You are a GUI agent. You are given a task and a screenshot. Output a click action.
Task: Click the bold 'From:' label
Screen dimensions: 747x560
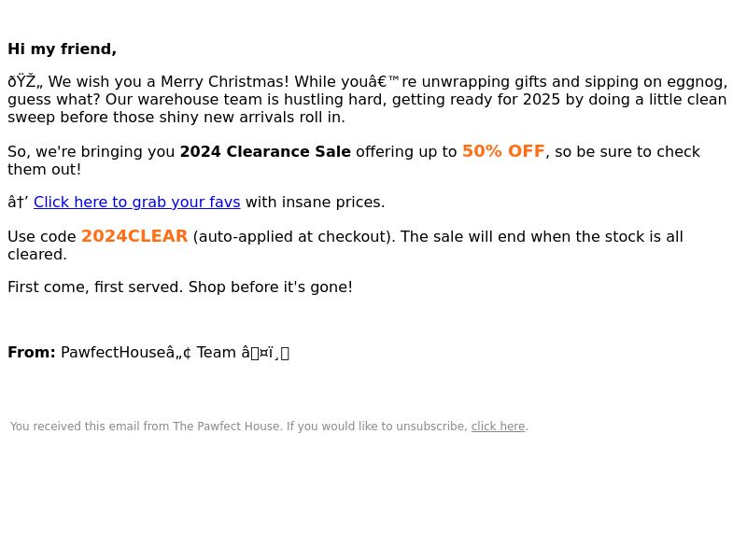pos(32,353)
